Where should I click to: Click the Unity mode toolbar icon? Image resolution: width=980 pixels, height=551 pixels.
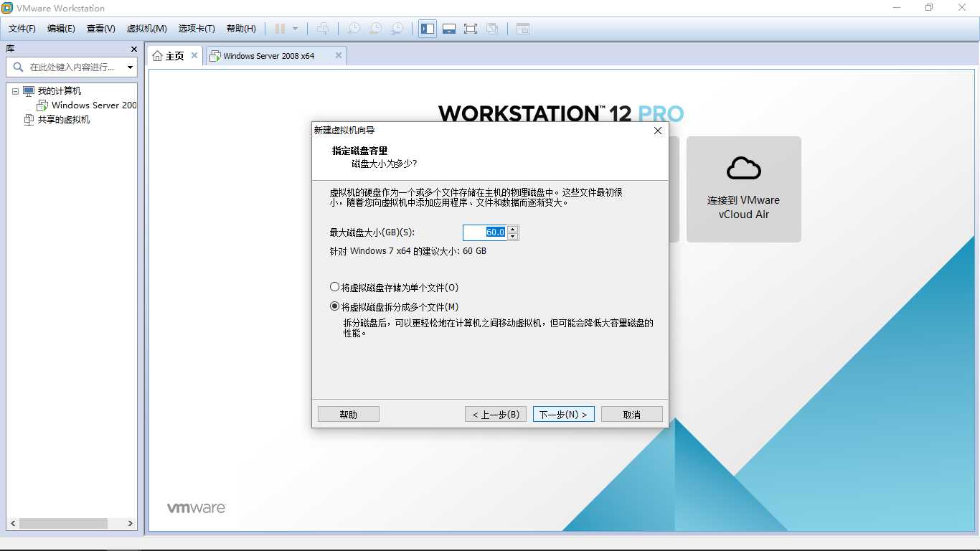click(x=492, y=29)
